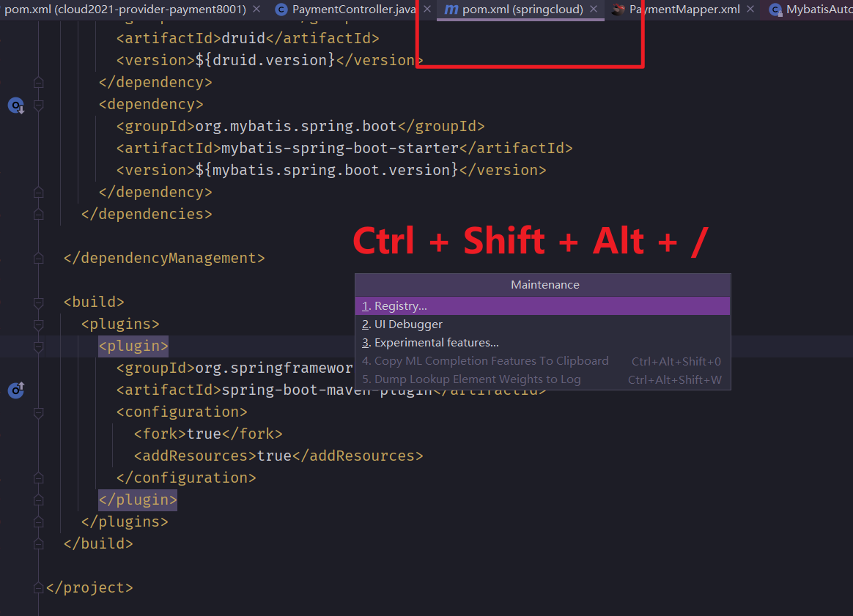Click Copy ML Completion Features To Clipboard
The width and height of the screenshot is (853, 616).
tap(542, 361)
